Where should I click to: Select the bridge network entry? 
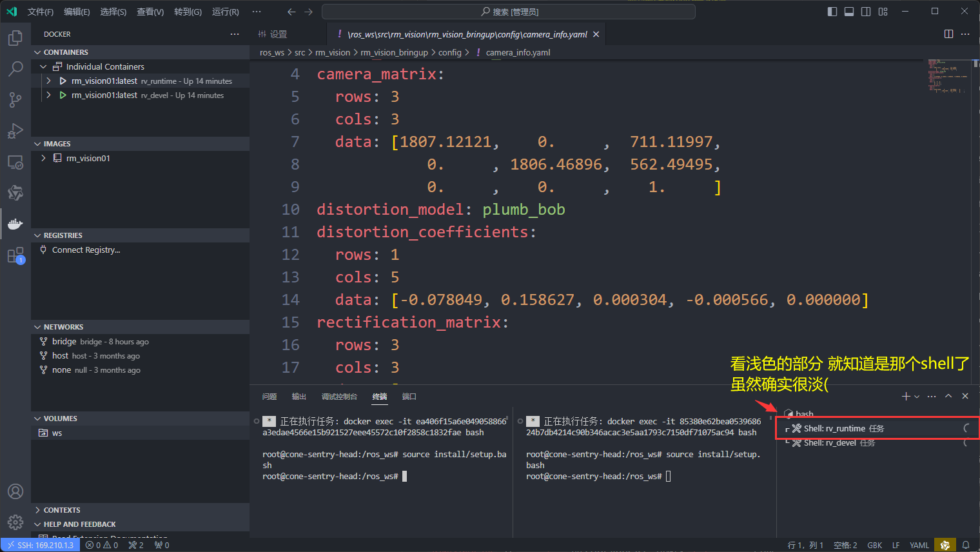click(140, 341)
